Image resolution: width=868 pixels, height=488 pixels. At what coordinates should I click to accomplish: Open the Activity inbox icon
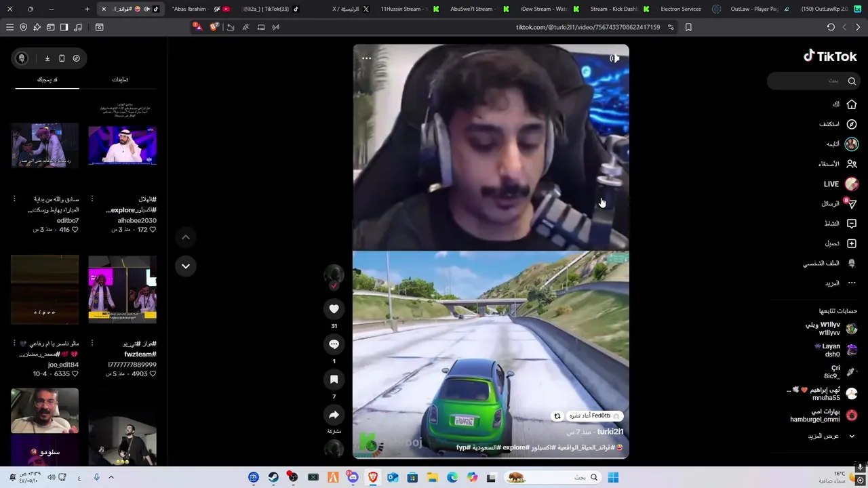point(852,224)
